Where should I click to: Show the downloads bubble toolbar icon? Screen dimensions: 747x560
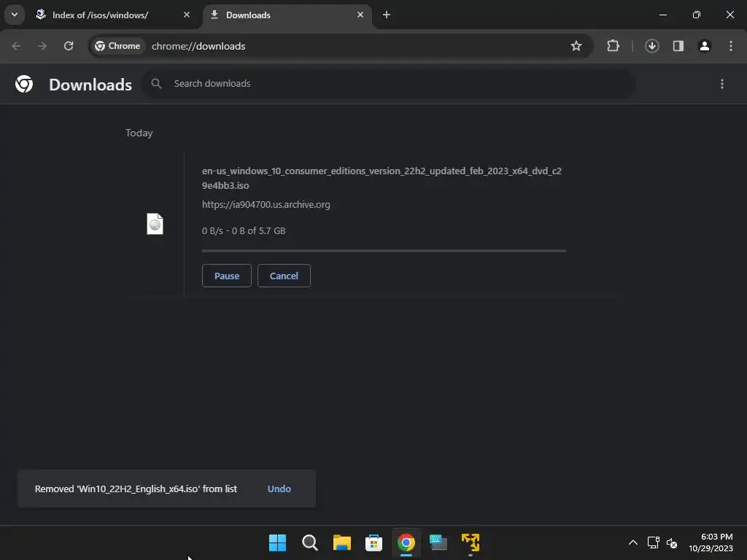(x=651, y=46)
